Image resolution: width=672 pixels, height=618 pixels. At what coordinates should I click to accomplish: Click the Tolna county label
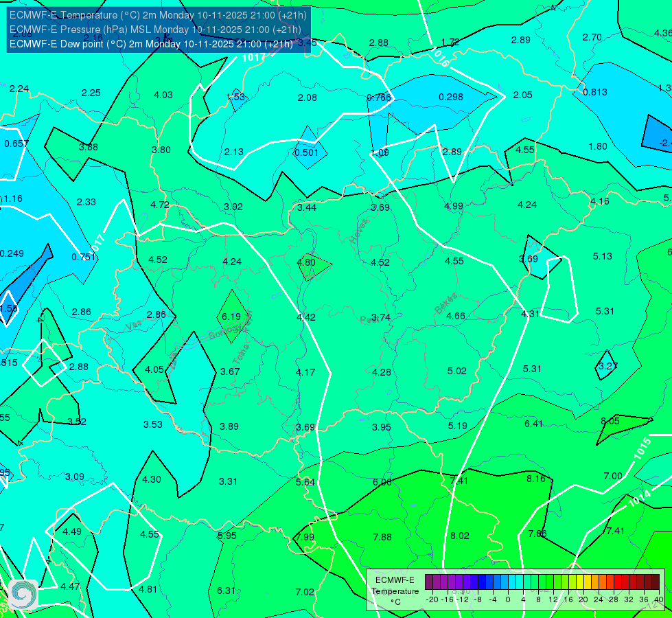tap(241, 354)
